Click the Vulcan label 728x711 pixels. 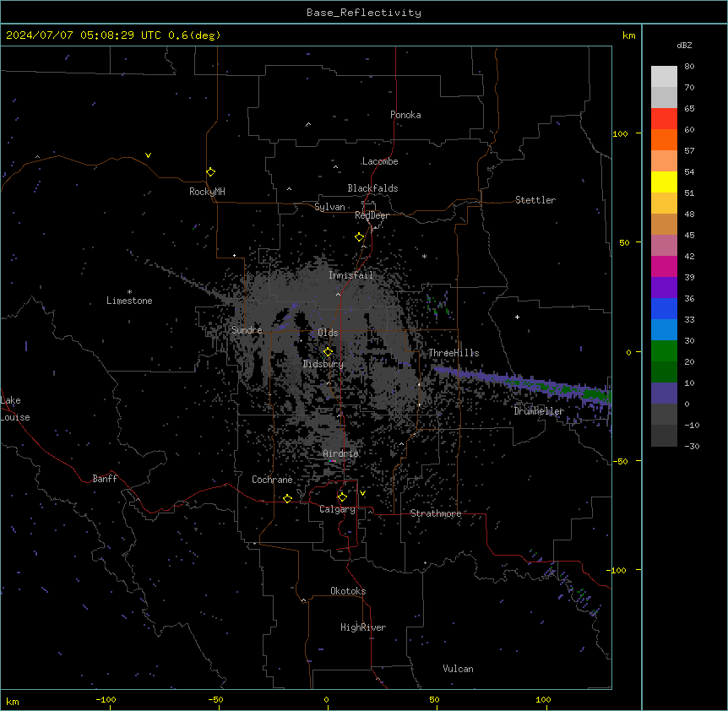coord(458,669)
